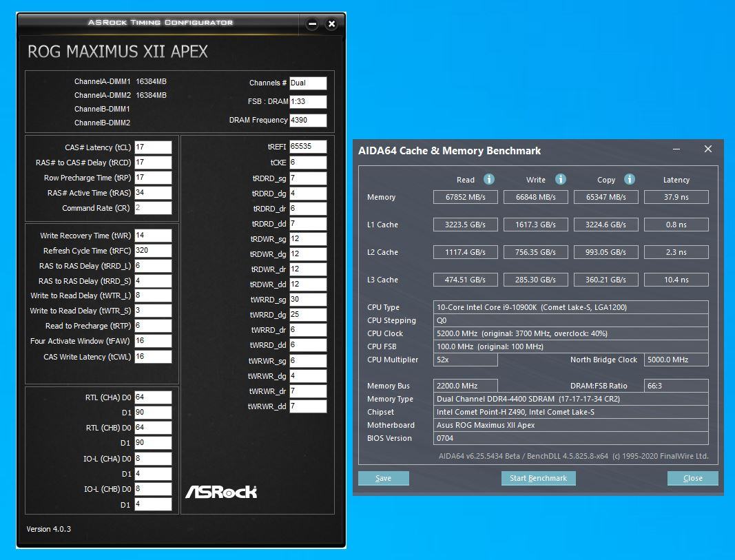The image size is (735, 560).
Task: Click the Write info icon in AIDA64
Action: [561, 179]
